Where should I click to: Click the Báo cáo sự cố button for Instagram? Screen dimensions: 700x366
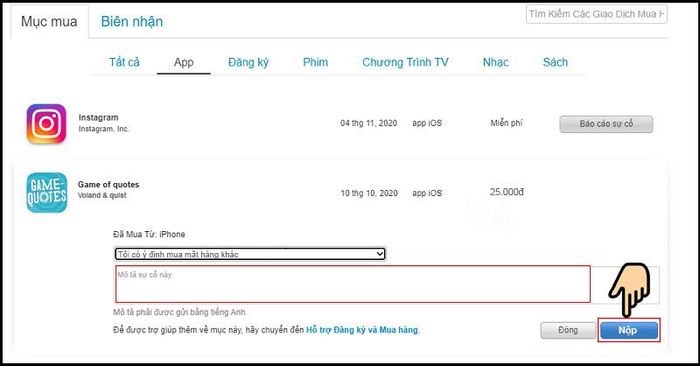(x=606, y=124)
